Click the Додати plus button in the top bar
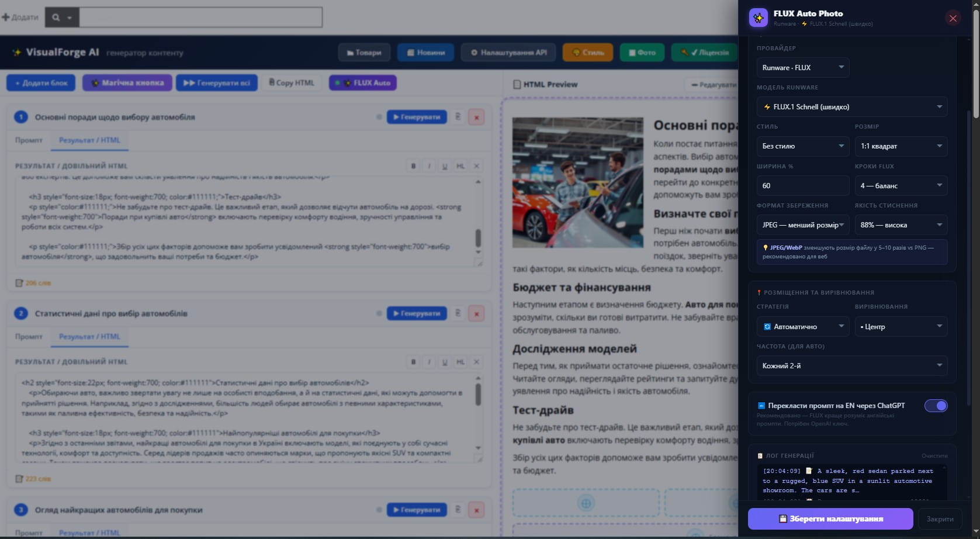 (20, 18)
